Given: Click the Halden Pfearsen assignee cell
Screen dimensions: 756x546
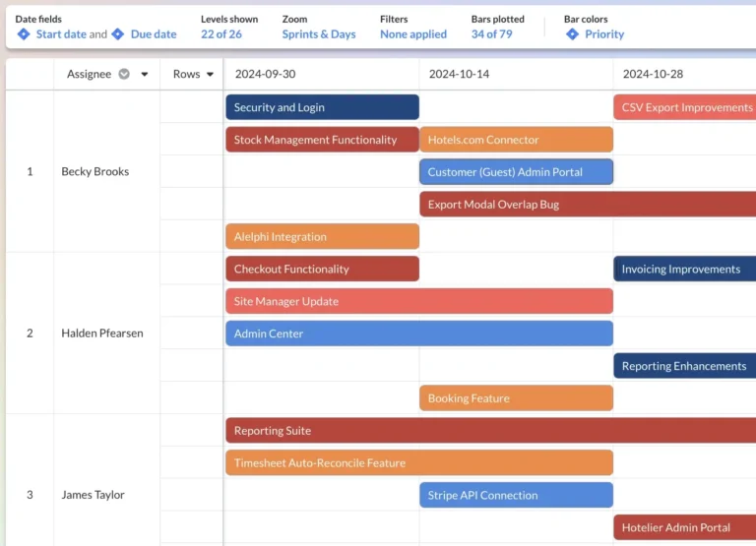Looking at the screenshot, I should (106, 333).
